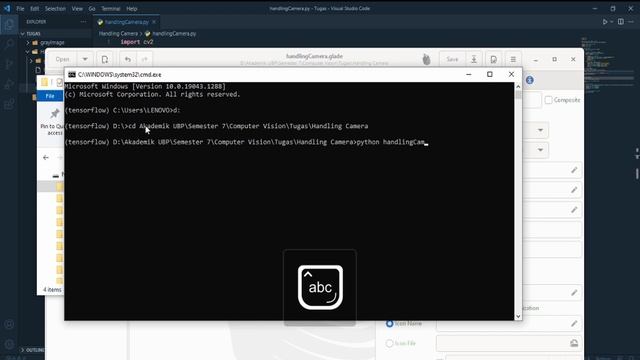The image size is (640, 360).
Task: Click "import cv2" code line in VS Code
Action: 137,42
